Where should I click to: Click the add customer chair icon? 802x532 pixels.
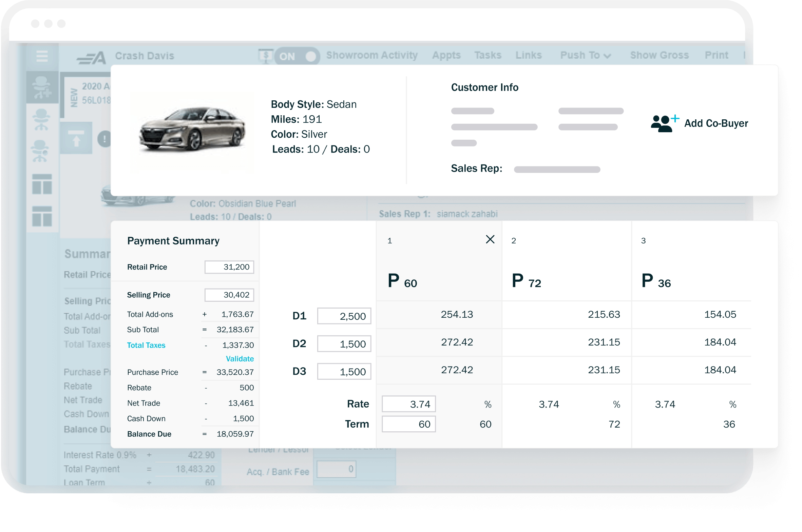pyautogui.click(x=42, y=87)
